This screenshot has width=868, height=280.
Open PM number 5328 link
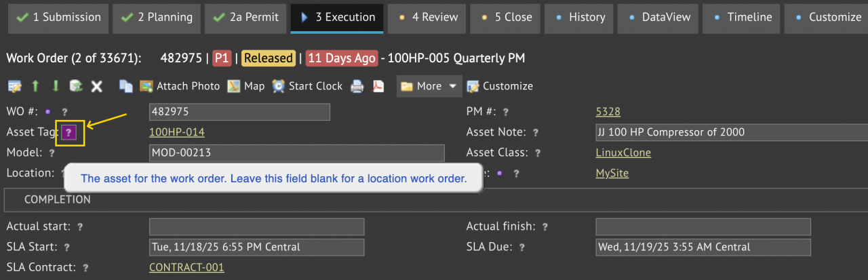[608, 112]
